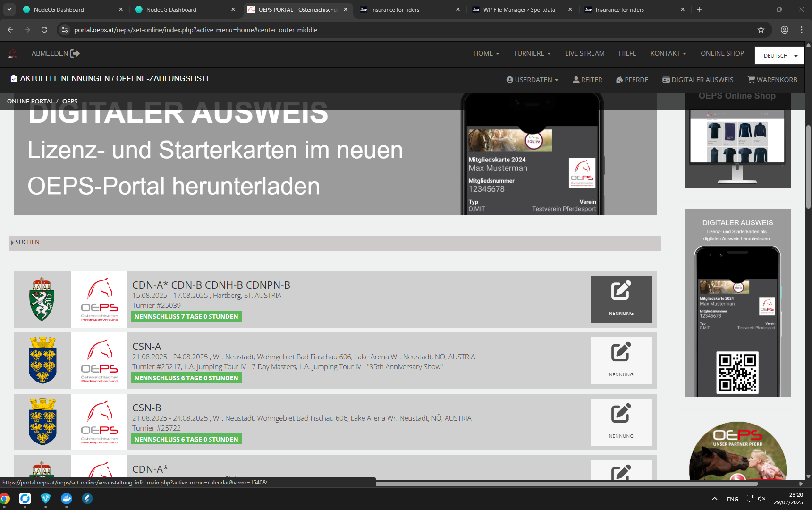
Task: Click horizontal page scrollbar
Action: pyautogui.click(x=567, y=484)
